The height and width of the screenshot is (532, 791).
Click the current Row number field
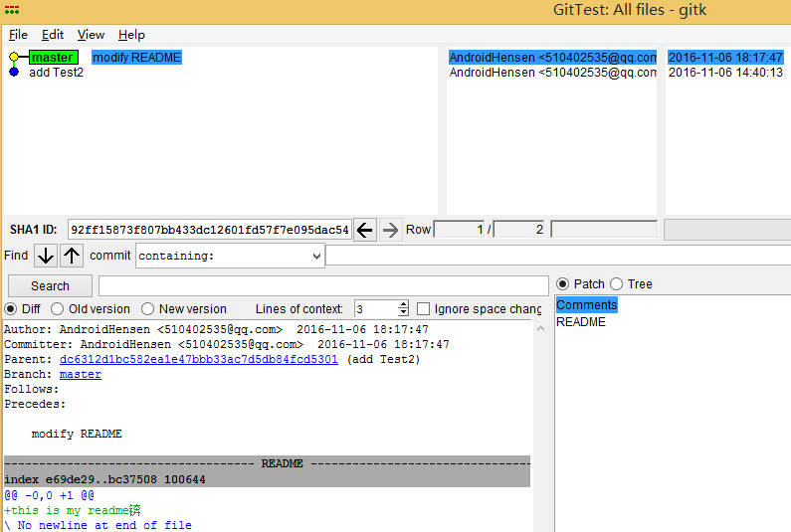[x=459, y=230]
